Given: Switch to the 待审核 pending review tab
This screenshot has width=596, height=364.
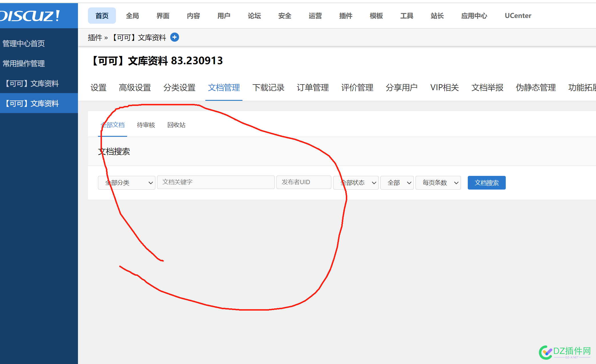Looking at the screenshot, I should (x=146, y=125).
